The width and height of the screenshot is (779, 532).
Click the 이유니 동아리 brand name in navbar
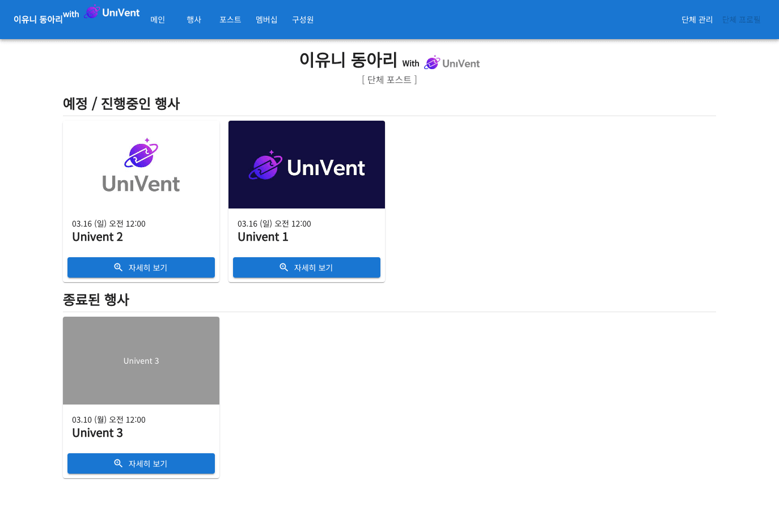point(38,20)
